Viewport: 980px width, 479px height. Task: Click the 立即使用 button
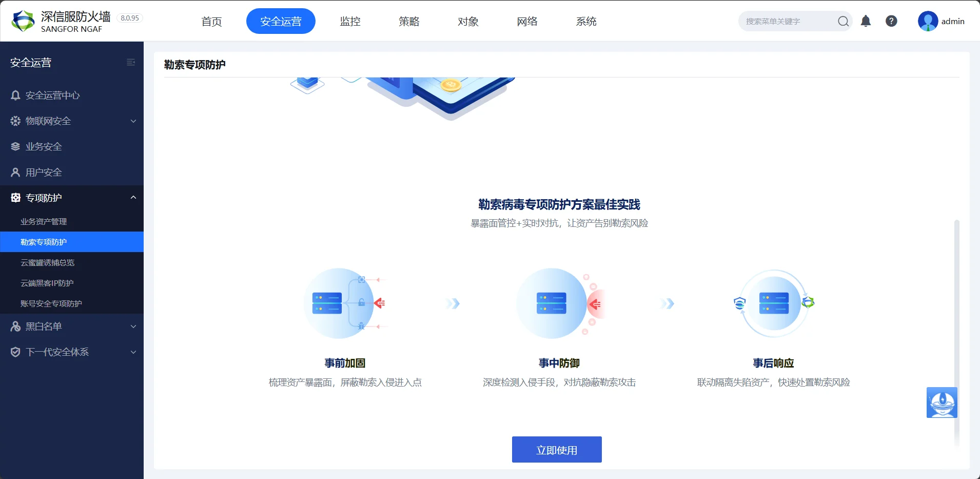click(x=556, y=449)
